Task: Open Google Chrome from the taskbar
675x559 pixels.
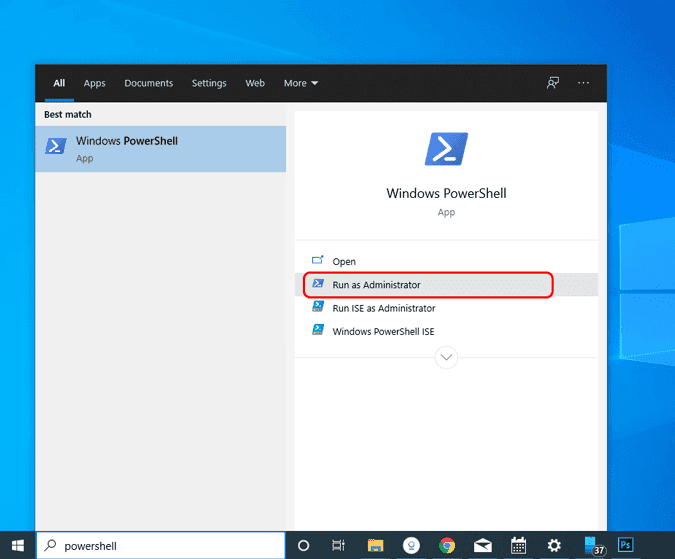Action: point(447,546)
